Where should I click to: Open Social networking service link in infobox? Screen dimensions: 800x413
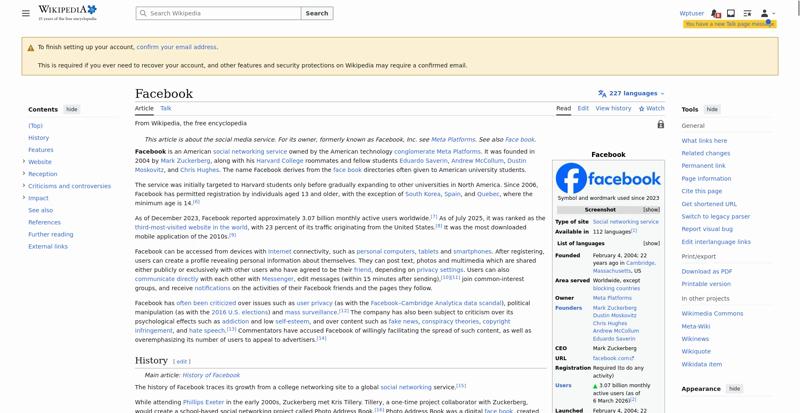point(626,222)
